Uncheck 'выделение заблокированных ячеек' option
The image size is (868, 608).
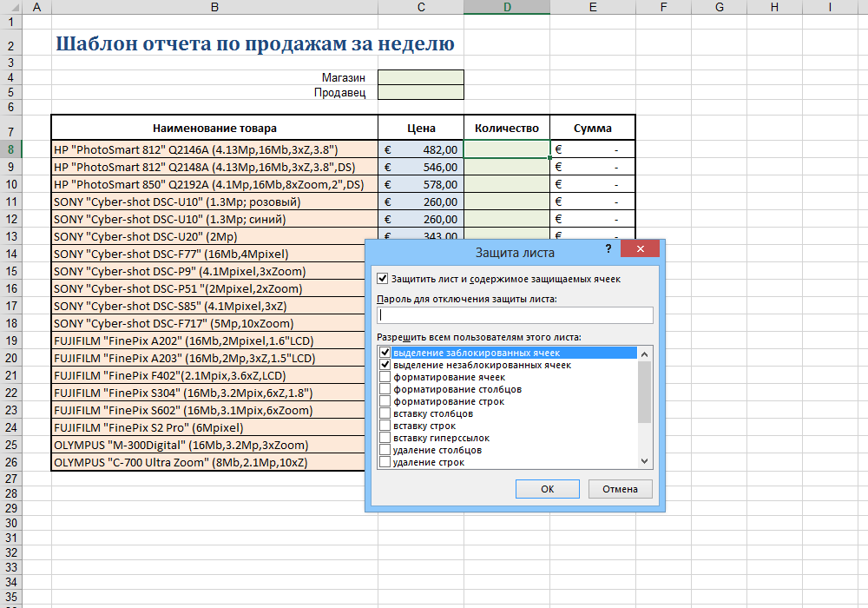pos(385,353)
